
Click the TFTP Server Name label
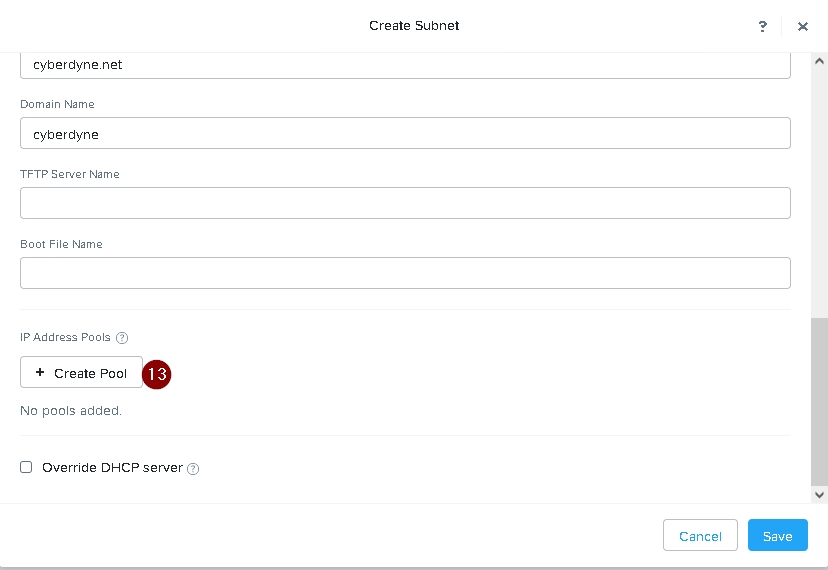coord(69,174)
